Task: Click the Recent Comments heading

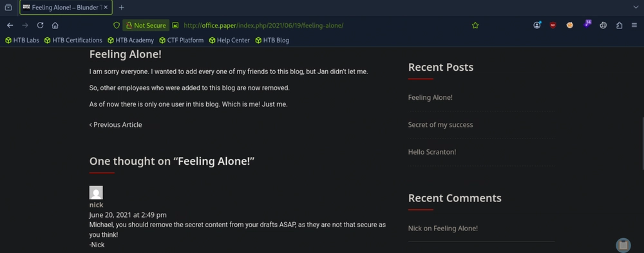Action: tap(455, 198)
